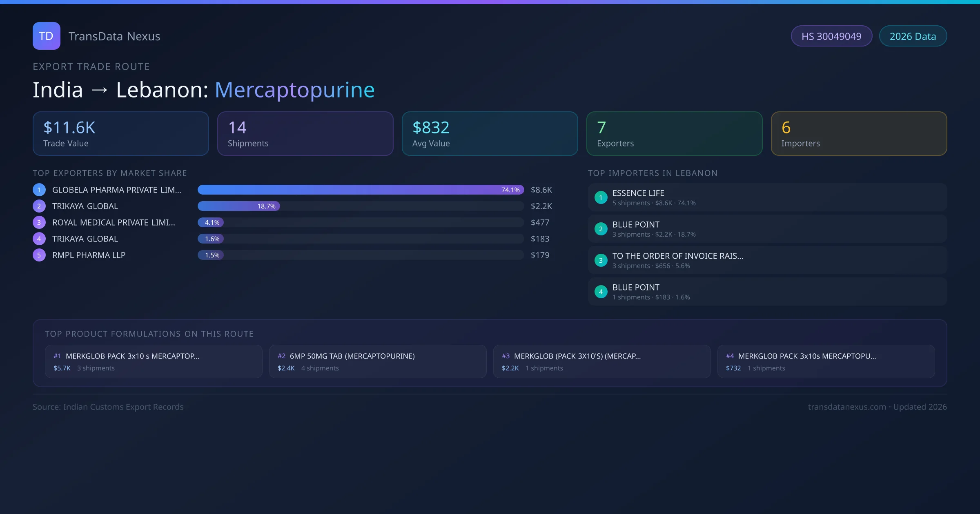Screen dimensions: 980x514
Task: Click green rank 3 badge for invoice importer
Action: tap(601, 260)
